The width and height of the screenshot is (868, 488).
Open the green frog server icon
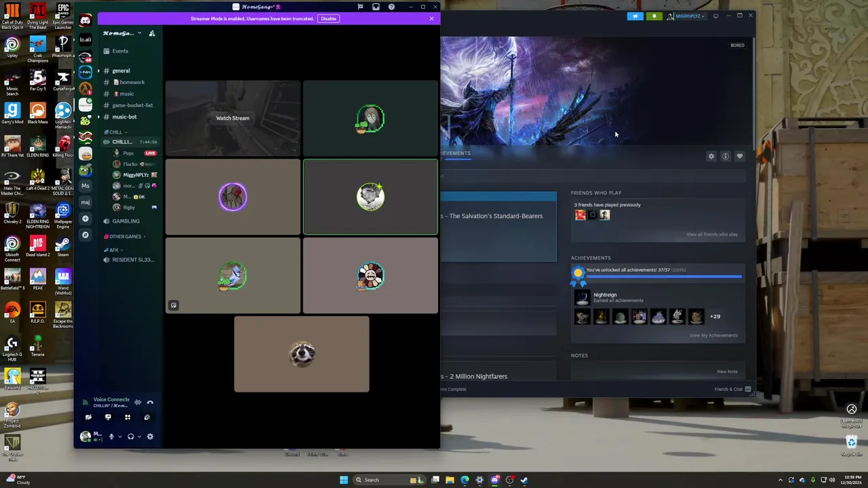click(x=85, y=169)
